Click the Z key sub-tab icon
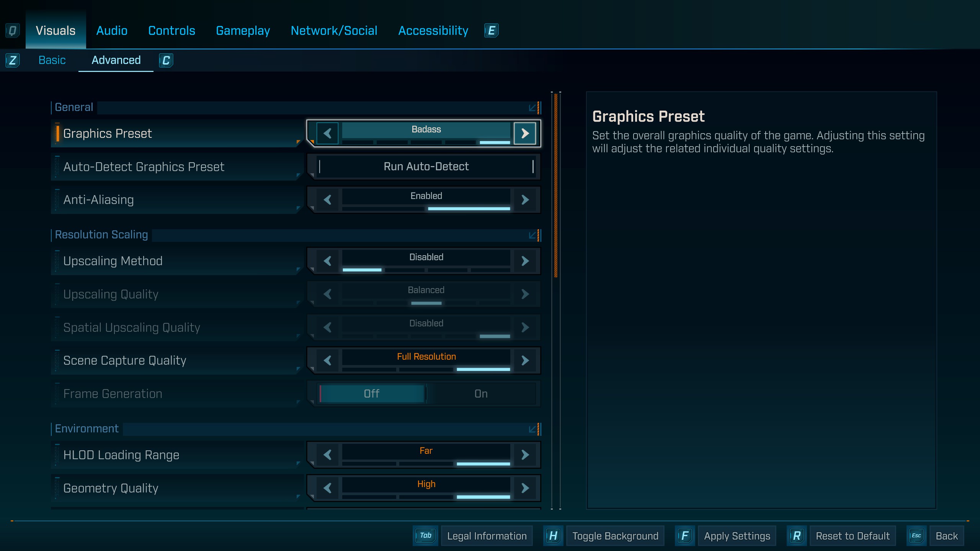The width and height of the screenshot is (980, 551). [x=12, y=60]
